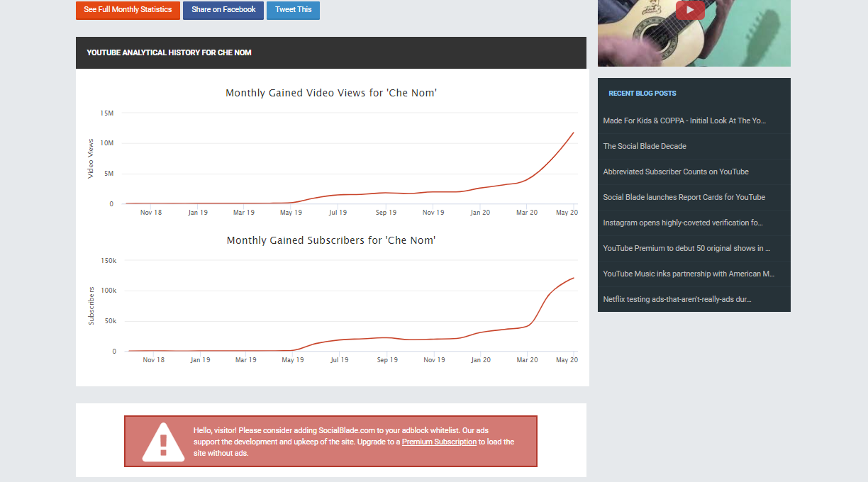Click Monthly Gained Subscribers chart title
Viewport: 868px width, 482px height.
(x=331, y=240)
